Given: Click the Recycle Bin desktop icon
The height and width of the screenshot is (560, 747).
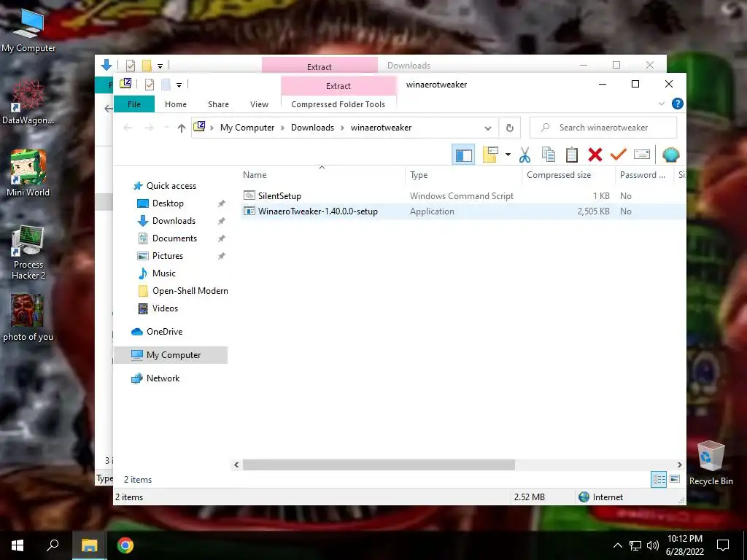Looking at the screenshot, I should 711,463.
